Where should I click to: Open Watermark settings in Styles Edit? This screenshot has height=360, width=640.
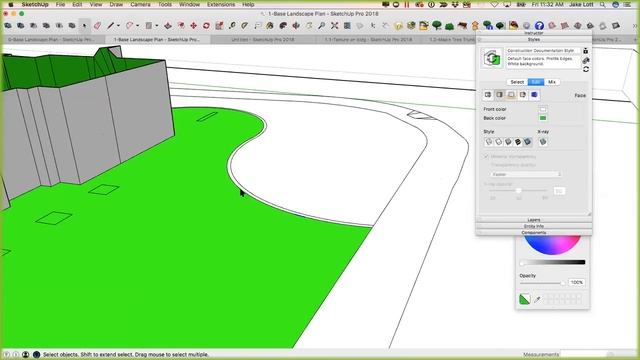pos(522,95)
